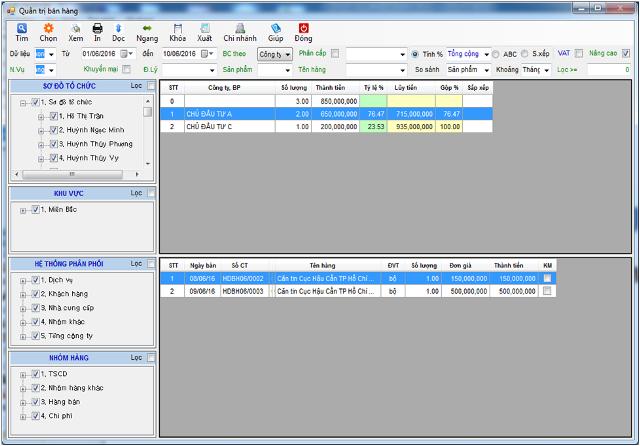The image size is (640, 446).
Task: Select the Tính % radio button
Action: pyautogui.click(x=415, y=54)
